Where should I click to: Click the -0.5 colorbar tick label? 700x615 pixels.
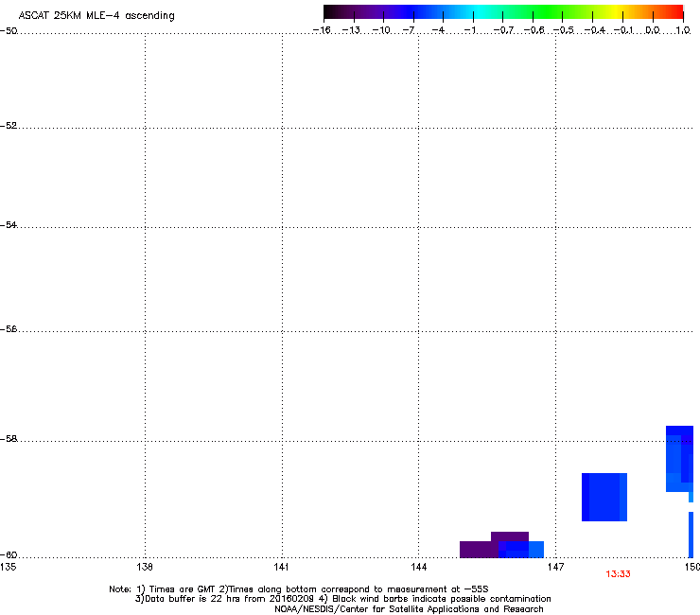(x=564, y=30)
